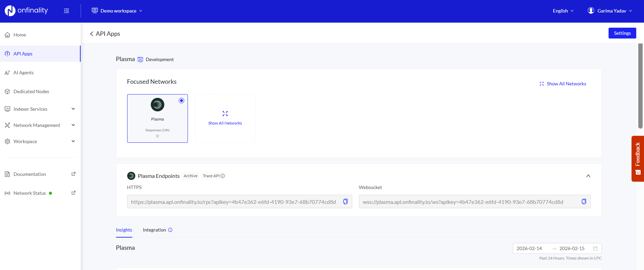This screenshot has height=270, width=644.
Task: Click the Trace API info icon
Action: (x=223, y=176)
